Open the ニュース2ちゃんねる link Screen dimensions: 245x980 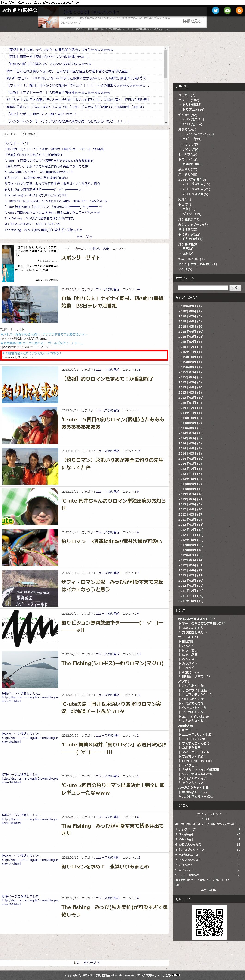(x=197, y=734)
